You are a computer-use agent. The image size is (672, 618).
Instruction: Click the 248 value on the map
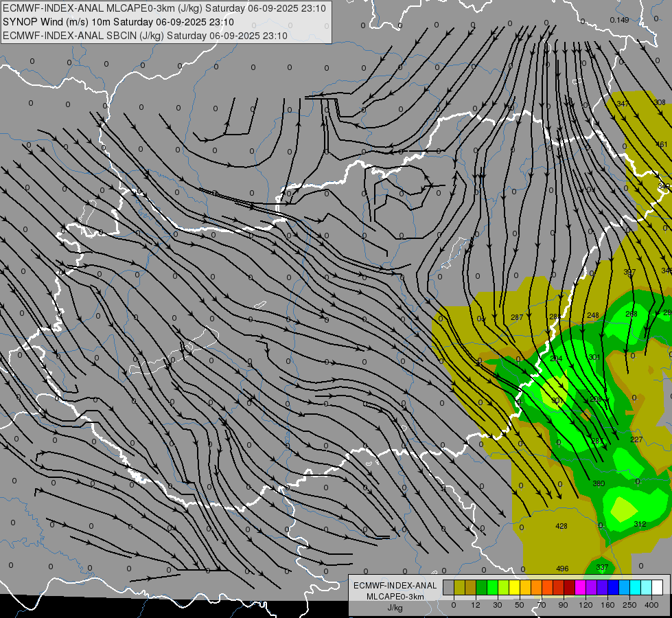(x=592, y=315)
